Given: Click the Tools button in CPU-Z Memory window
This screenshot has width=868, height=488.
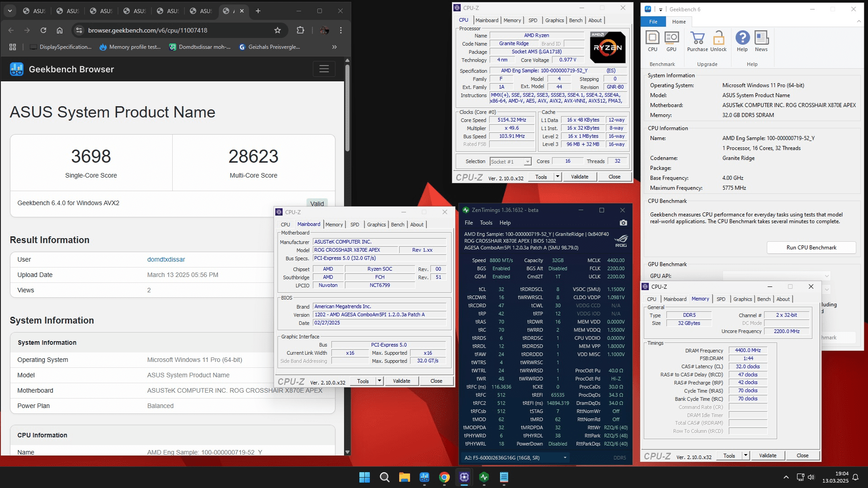Looking at the screenshot, I should point(729,455).
